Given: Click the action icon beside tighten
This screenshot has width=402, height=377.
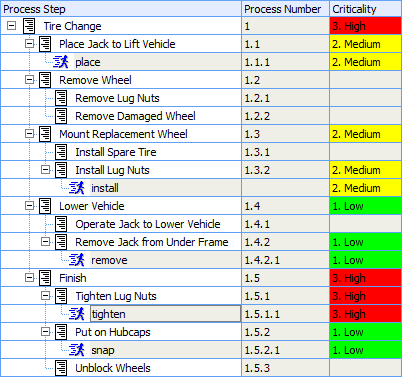Looking at the screenshot, I should pos(77,314).
